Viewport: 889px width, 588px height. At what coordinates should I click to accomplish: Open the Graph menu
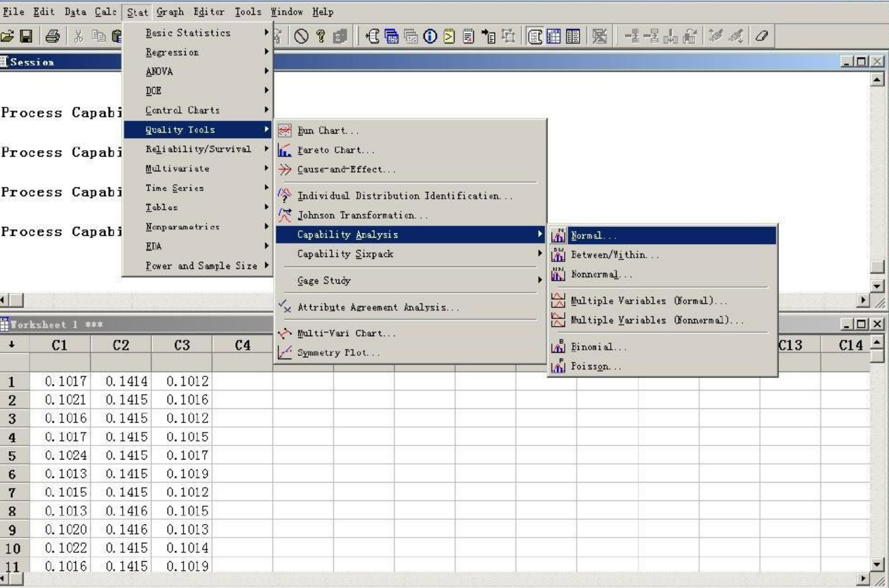point(170,12)
